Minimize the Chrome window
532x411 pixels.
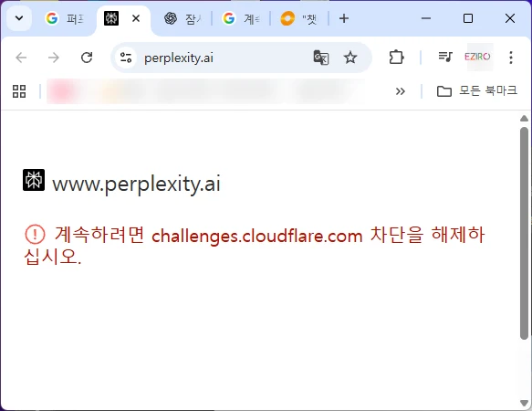point(426,18)
